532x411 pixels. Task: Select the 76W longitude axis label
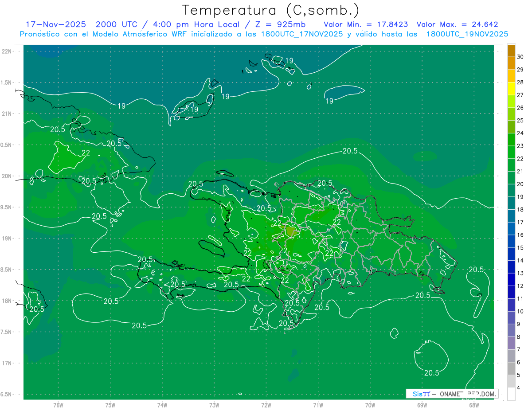(x=58, y=405)
